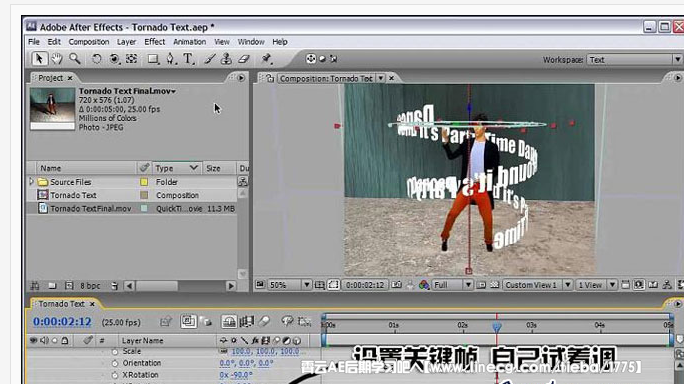Select the Rotation tool
684x384 pixels.
pos(96,58)
